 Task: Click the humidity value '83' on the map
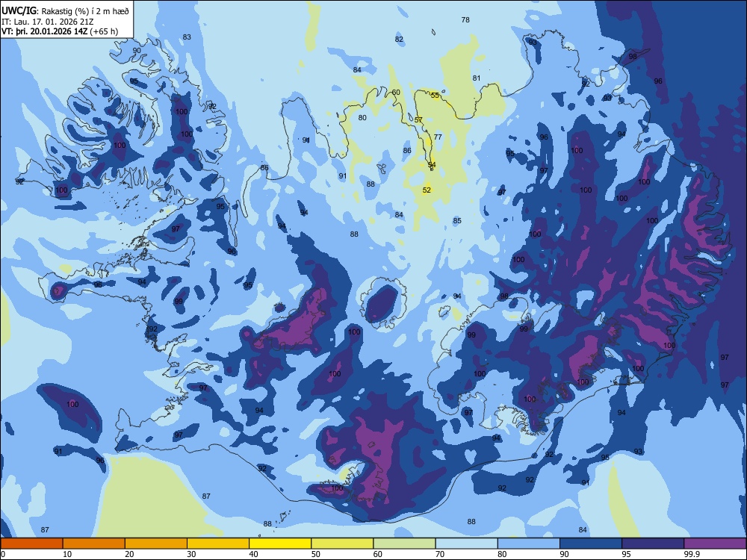pos(187,37)
